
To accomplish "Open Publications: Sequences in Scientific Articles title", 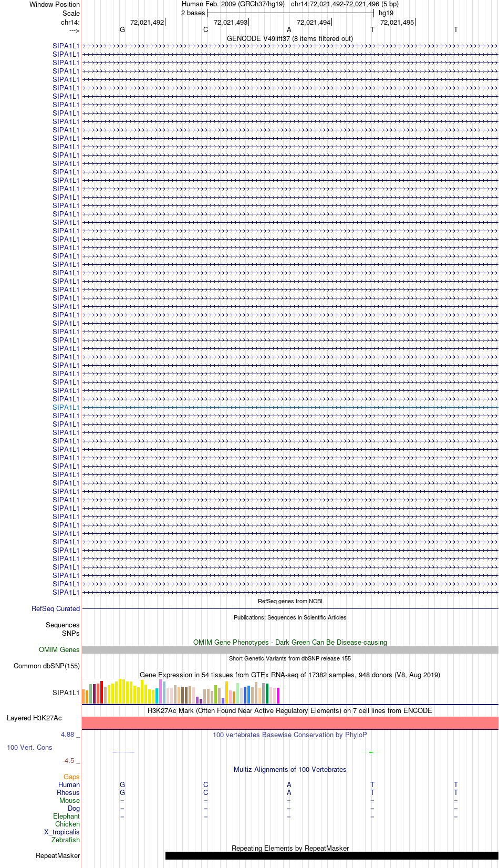I will pyautogui.click(x=290, y=617).
